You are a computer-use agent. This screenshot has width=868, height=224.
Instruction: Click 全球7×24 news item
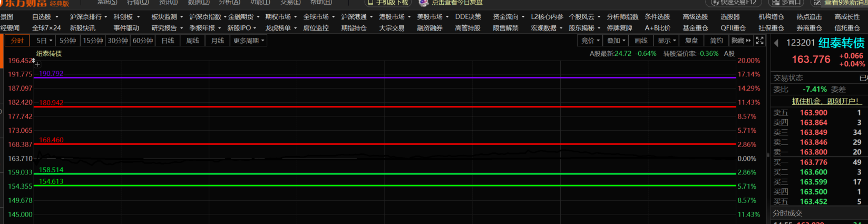46,28
